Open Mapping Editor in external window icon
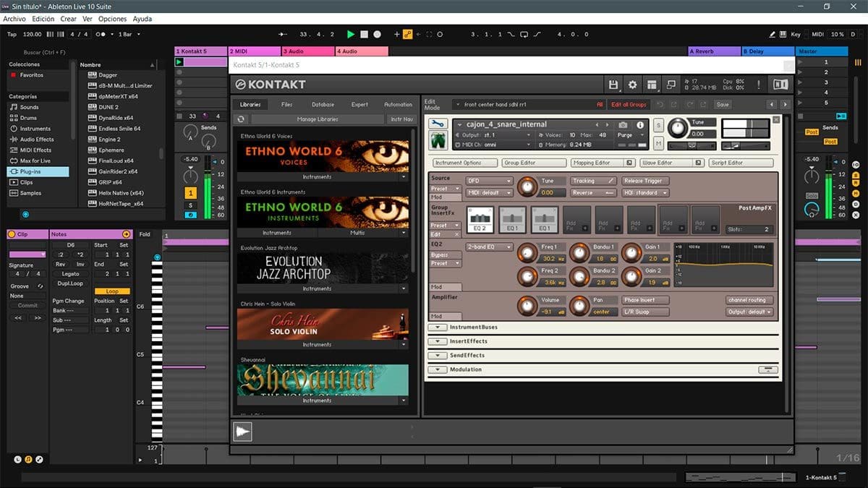 [629, 163]
